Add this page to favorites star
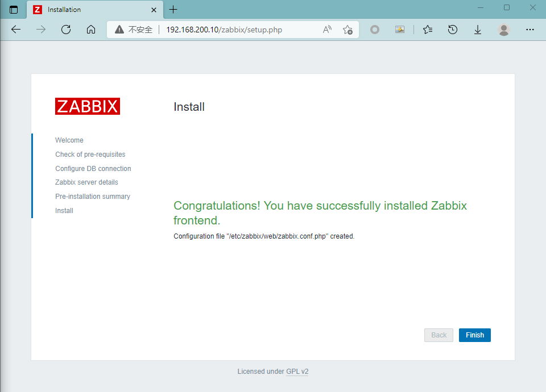This screenshot has width=546, height=392. tap(348, 30)
